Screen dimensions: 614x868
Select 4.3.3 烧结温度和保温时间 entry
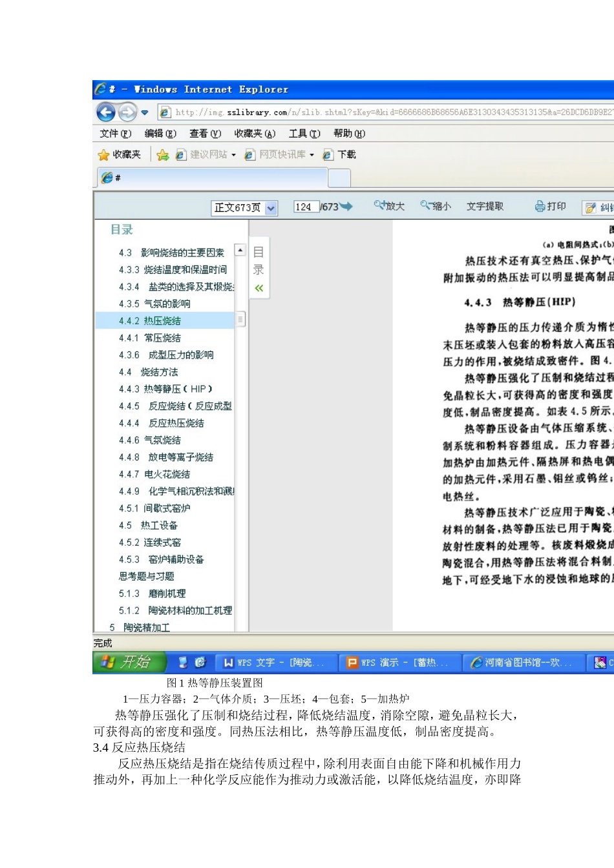[173, 269]
